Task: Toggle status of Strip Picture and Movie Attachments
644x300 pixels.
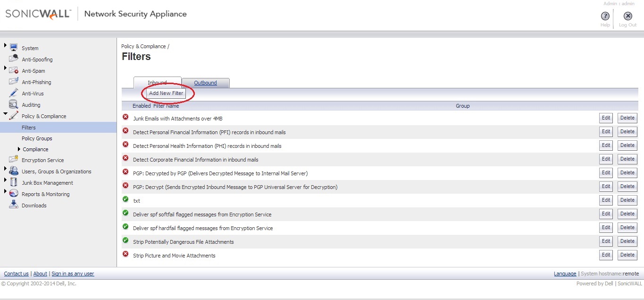Action: (x=125, y=254)
